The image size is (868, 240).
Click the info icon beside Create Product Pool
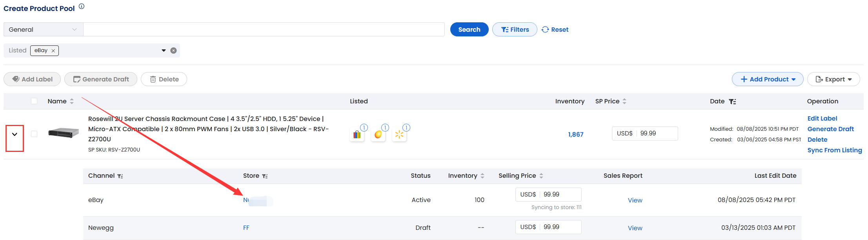click(82, 6)
